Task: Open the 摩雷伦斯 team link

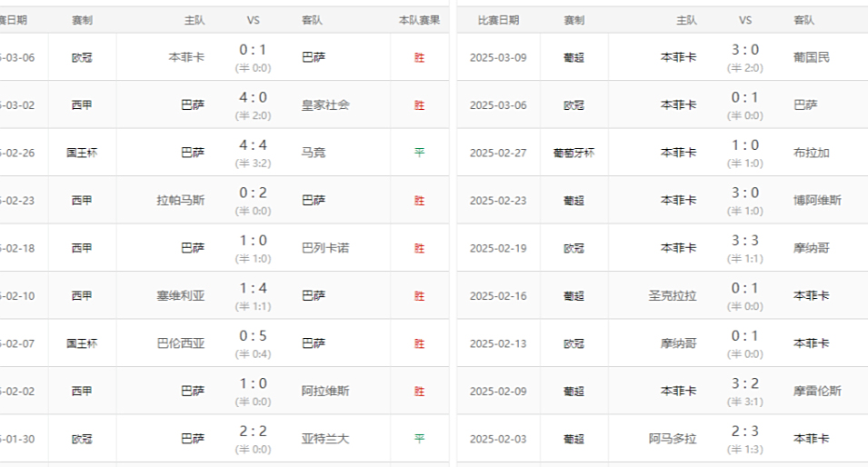Action: pos(817,391)
